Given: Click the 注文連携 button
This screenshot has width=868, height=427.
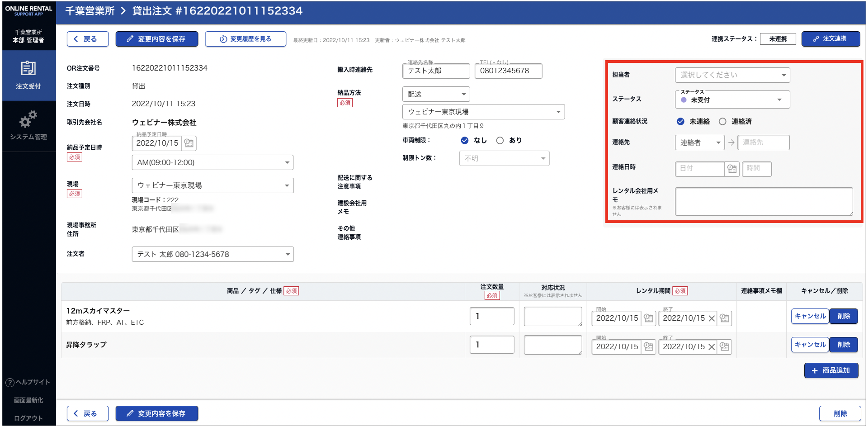Looking at the screenshot, I should [830, 39].
